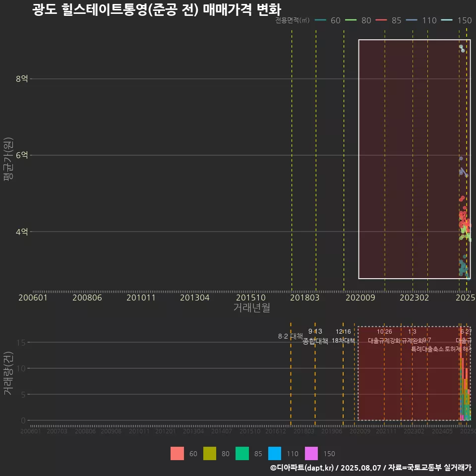Screen dimensions: 476x476
Task: Click the '2025.08.07' date in the footer
Action: point(360,468)
